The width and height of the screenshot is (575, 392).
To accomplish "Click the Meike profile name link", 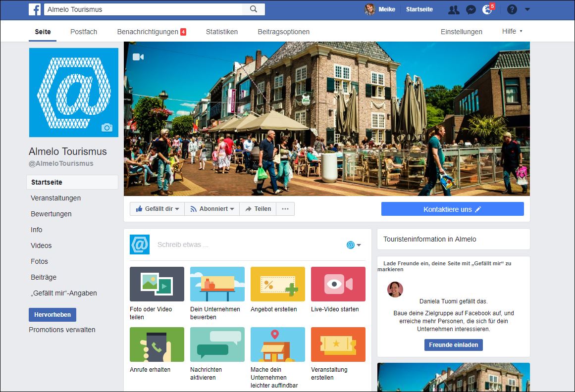I will (x=387, y=9).
